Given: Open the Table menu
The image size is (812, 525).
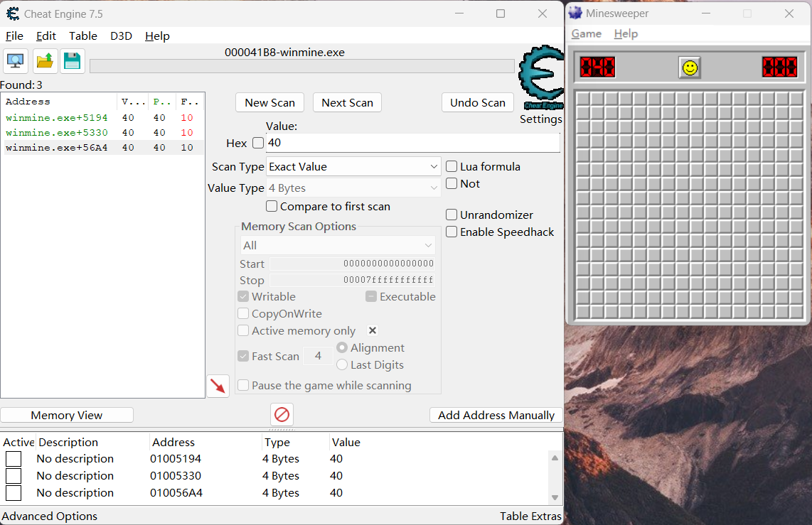Looking at the screenshot, I should [x=82, y=36].
